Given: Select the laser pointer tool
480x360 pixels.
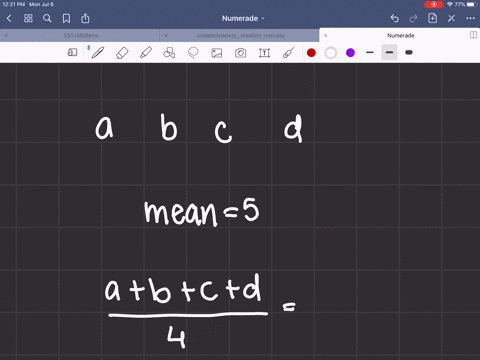Looking at the screenshot, I should pyautogui.click(x=288, y=53).
